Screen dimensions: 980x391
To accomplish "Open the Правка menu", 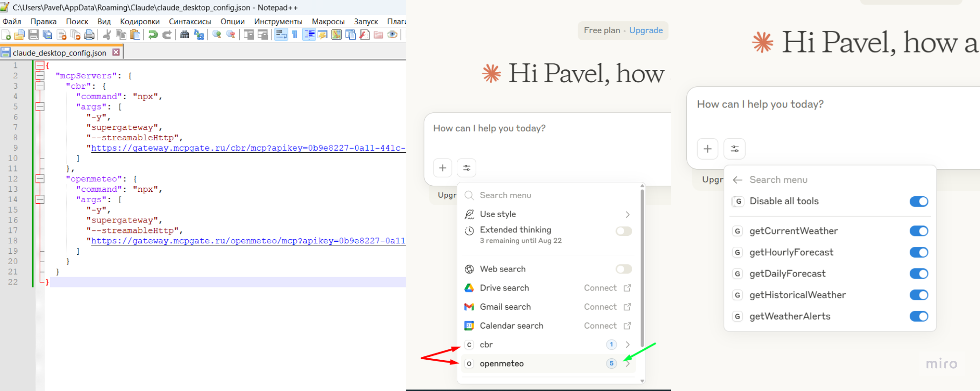I will point(43,22).
